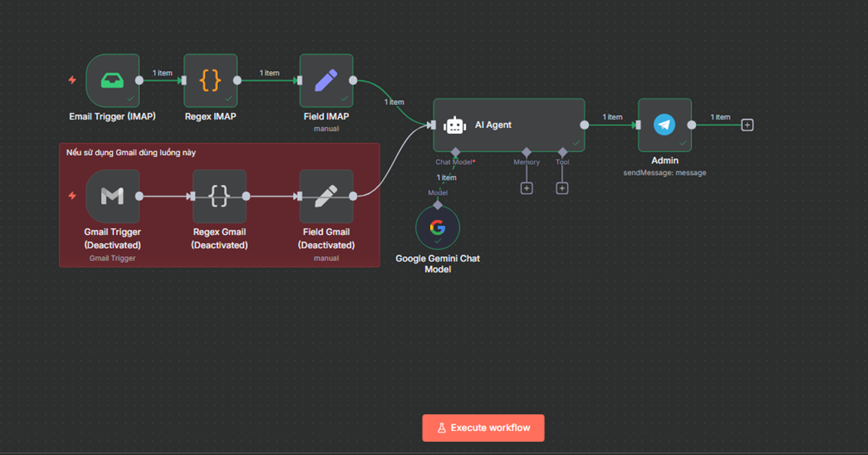868x455 pixels.
Task: Click the 'Regex Gmail (Deactivated)' label
Action: [x=219, y=238]
